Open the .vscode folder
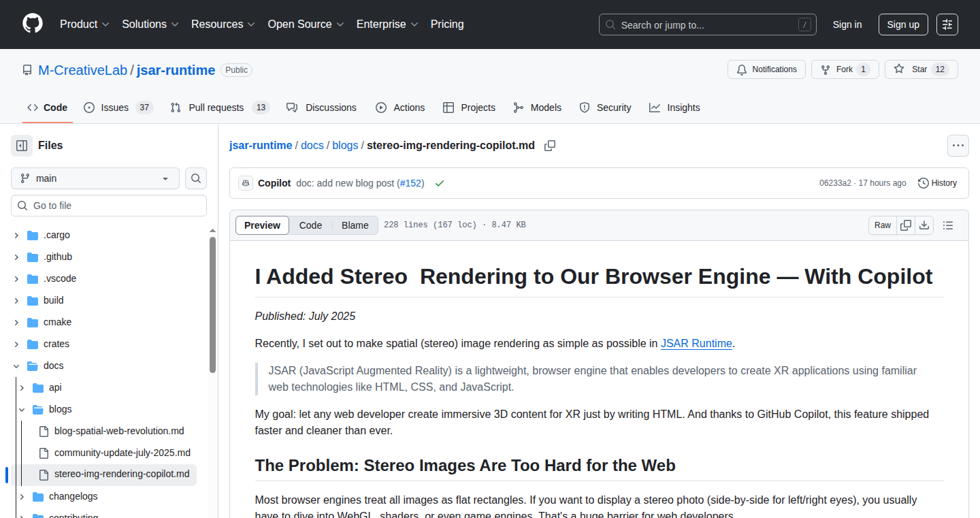 pyautogui.click(x=60, y=278)
